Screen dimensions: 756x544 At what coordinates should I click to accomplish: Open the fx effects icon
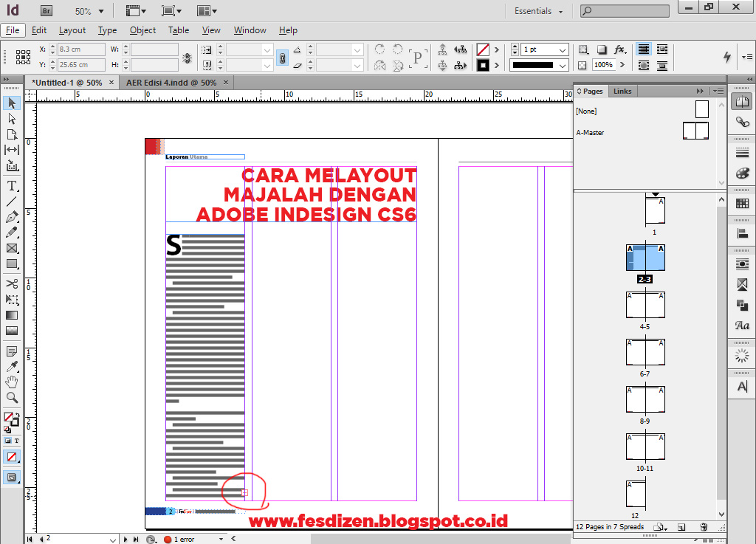tap(619, 49)
